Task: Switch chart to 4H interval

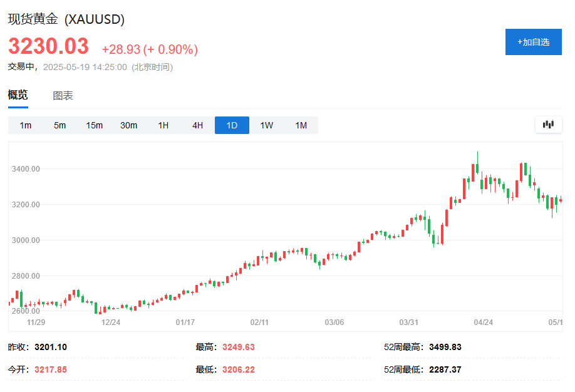Action: pyautogui.click(x=197, y=125)
